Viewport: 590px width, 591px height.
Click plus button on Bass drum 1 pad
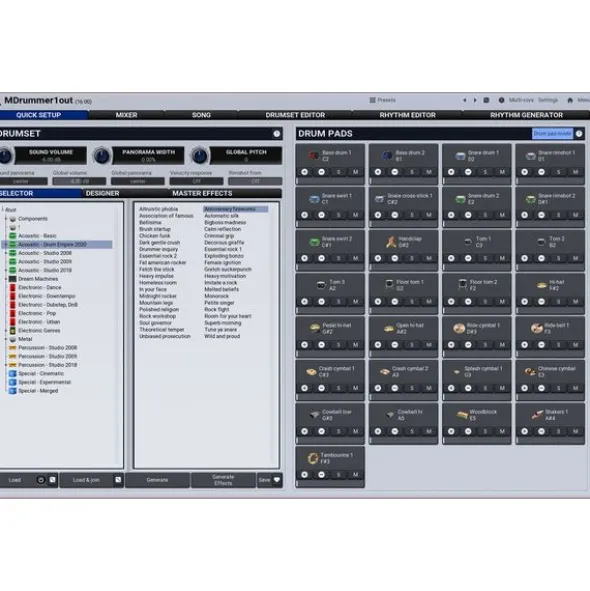(305, 172)
